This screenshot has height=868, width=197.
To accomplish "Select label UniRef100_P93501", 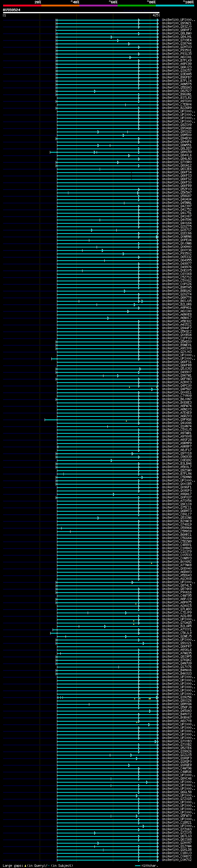I will click(177, 50).
